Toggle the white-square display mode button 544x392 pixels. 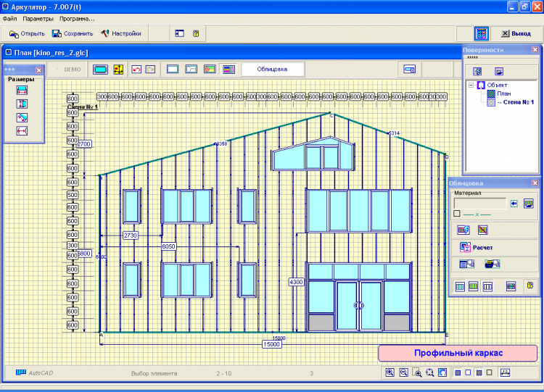468,372
